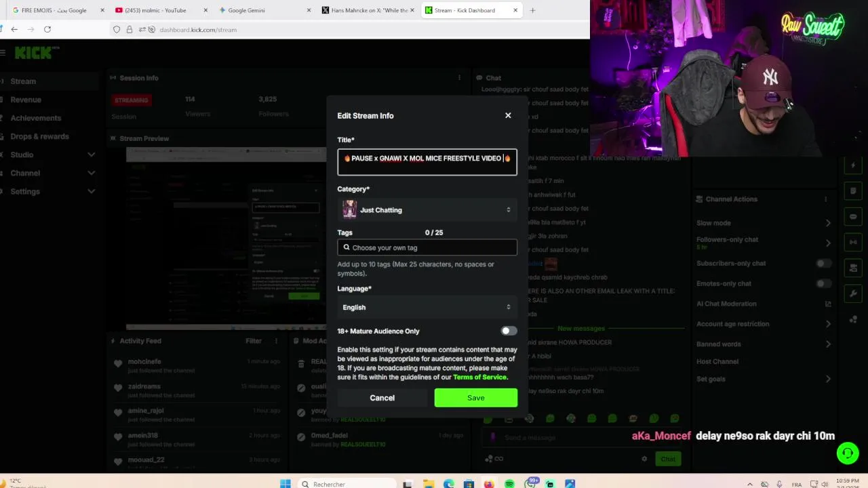Click the Chat send button

click(668, 459)
